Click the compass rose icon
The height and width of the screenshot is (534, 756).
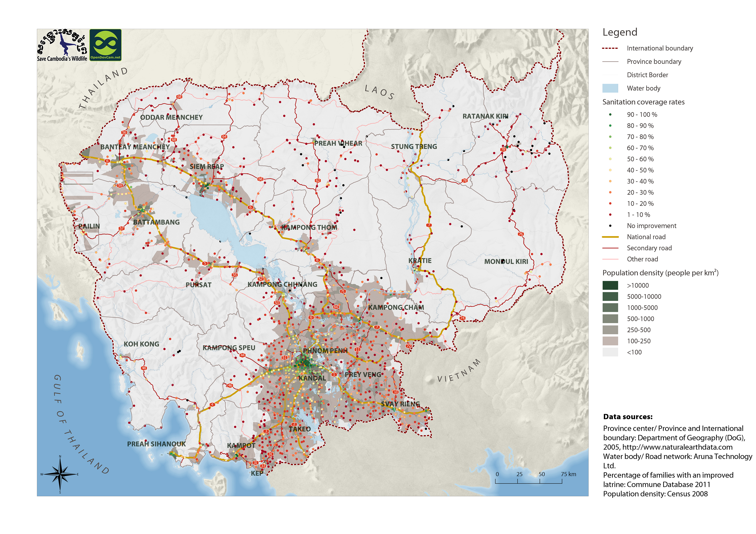[x=60, y=474]
